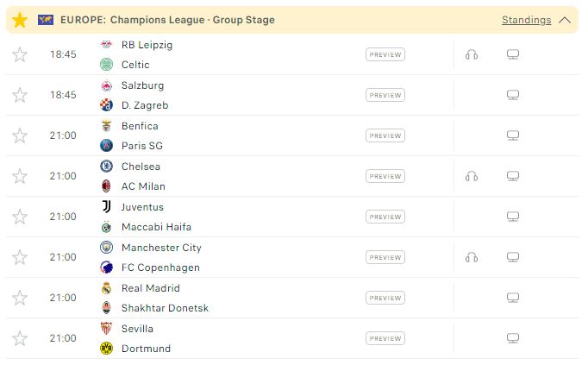Screen dimensions: 588x365
Task: Toggle favorite star for Chelsea vs AC Milan
Action: (x=20, y=176)
